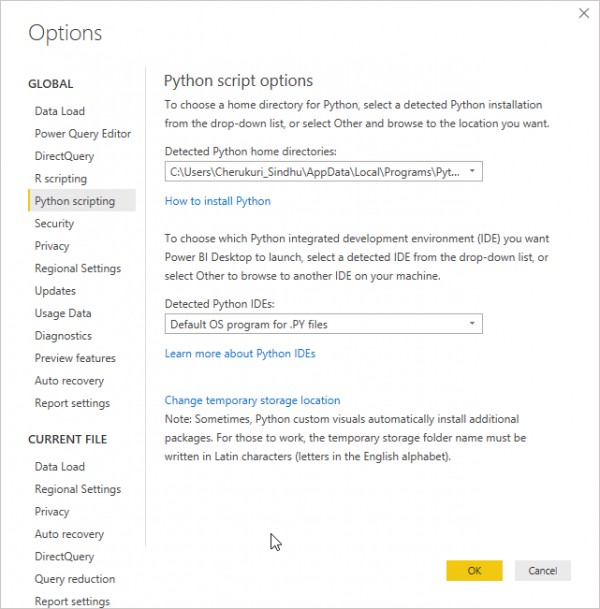Confirm the settings with the OK button

pos(474,571)
